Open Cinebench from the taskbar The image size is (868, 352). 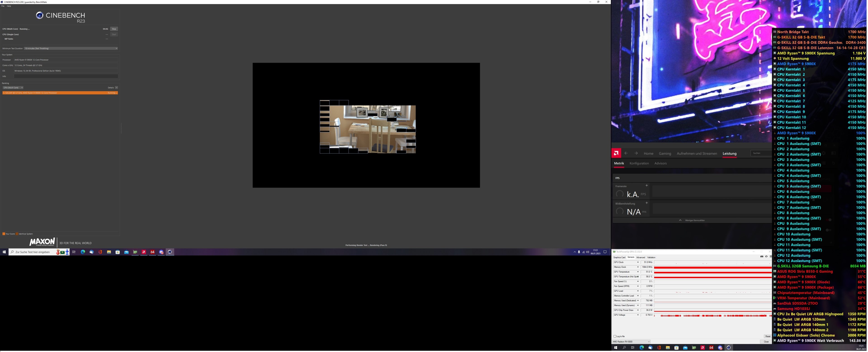pos(170,252)
